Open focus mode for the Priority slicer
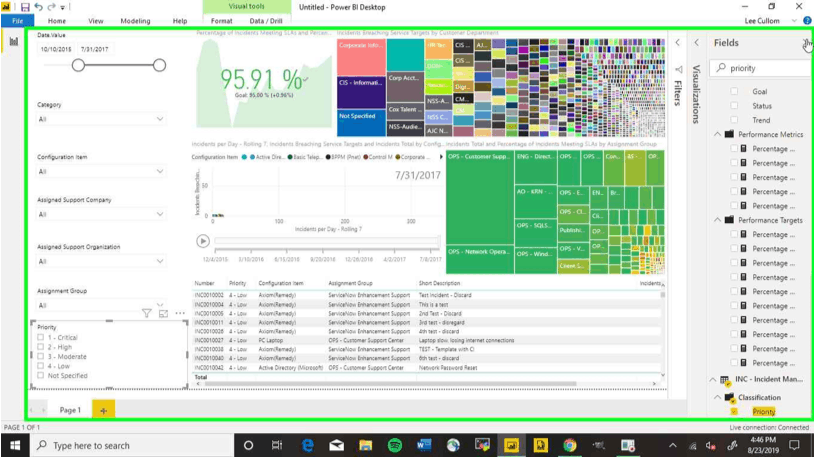This screenshot has width=815, height=458. (x=163, y=313)
